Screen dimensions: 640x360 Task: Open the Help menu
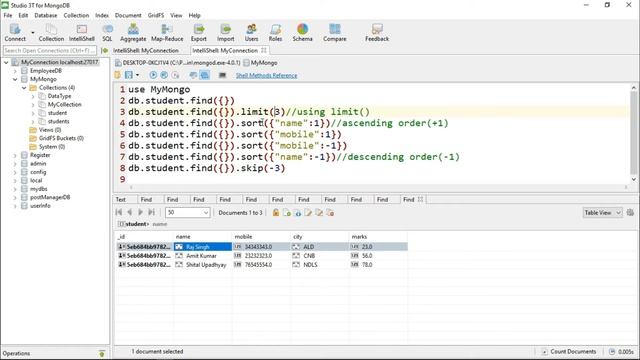(x=194, y=15)
